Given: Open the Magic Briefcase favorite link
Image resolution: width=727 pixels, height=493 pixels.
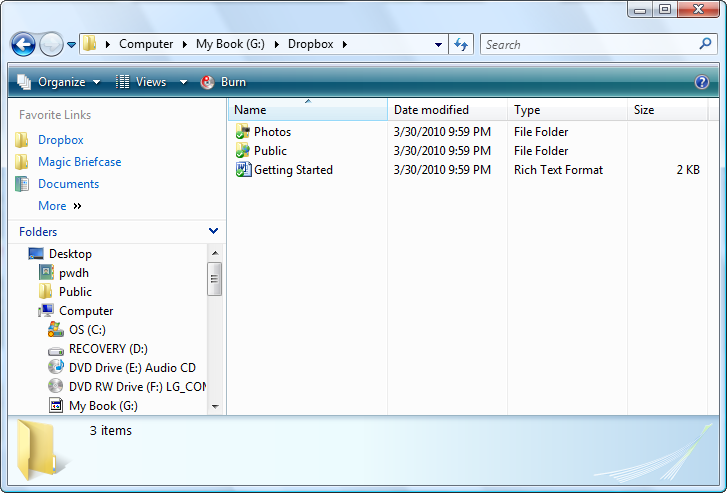Looking at the screenshot, I should pyautogui.click(x=79, y=162).
